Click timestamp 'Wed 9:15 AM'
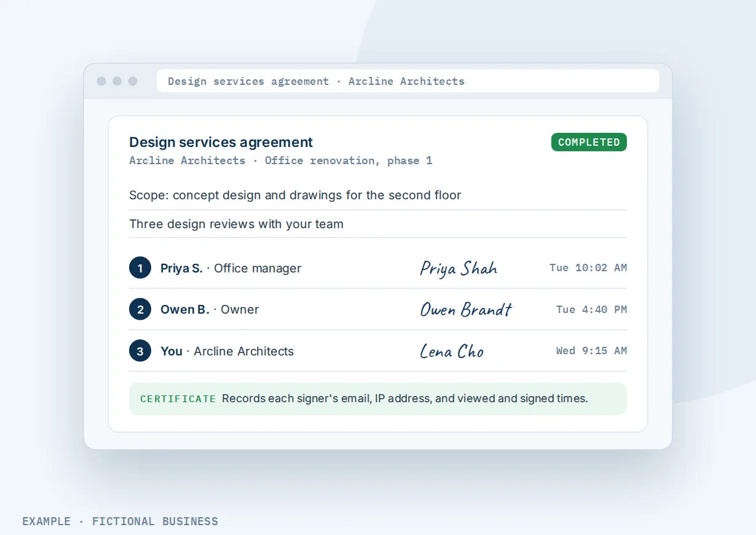 click(591, 351)
